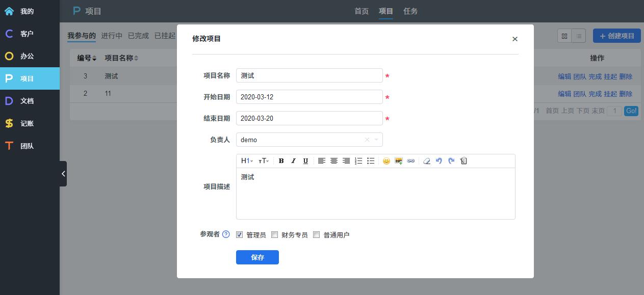644x295 pixels.
Task: Check the 普通用户 checkbox
Action: pos(317,235)
